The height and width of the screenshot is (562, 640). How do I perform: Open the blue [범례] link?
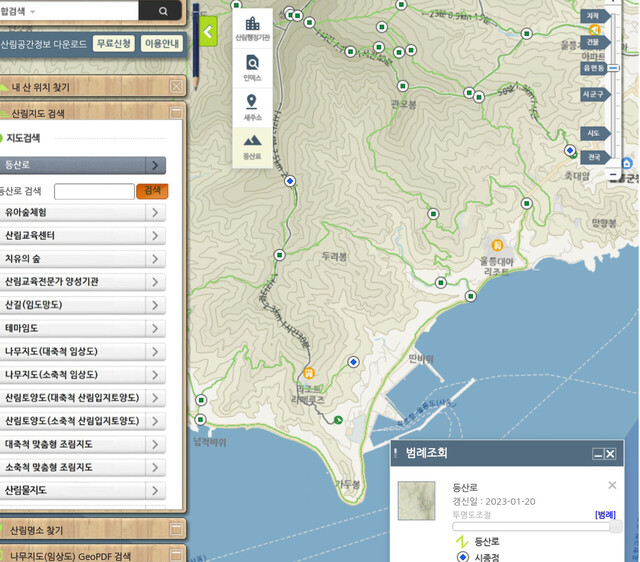[605, 515]
